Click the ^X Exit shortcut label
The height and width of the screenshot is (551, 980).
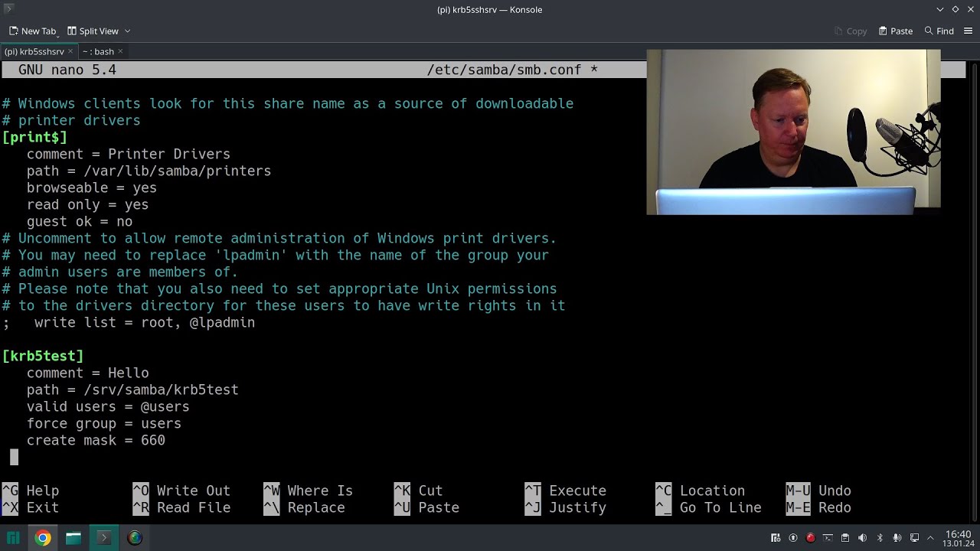[x=31, y=507]
